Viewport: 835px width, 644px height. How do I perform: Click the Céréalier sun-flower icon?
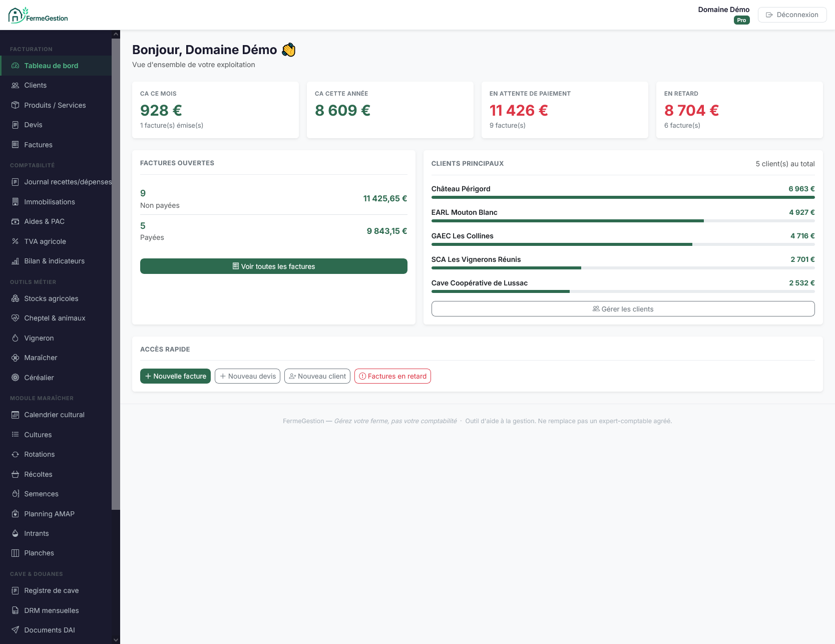click(x=15, y=378)
